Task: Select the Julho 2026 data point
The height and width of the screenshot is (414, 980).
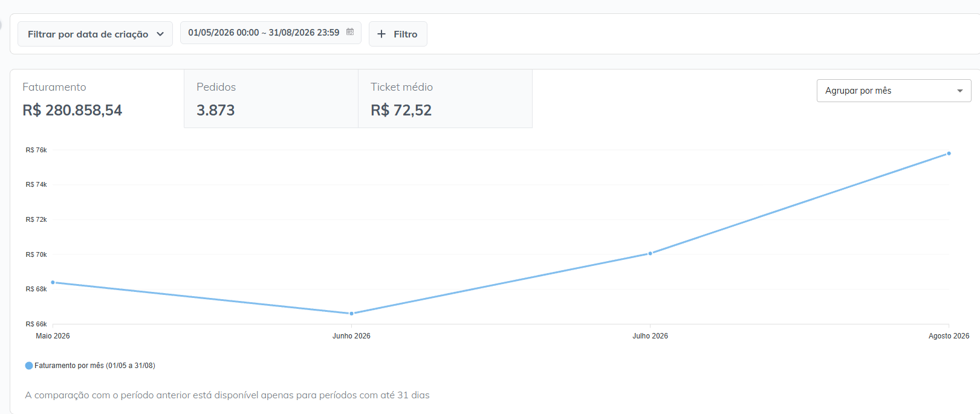Action: click(651, 253)
